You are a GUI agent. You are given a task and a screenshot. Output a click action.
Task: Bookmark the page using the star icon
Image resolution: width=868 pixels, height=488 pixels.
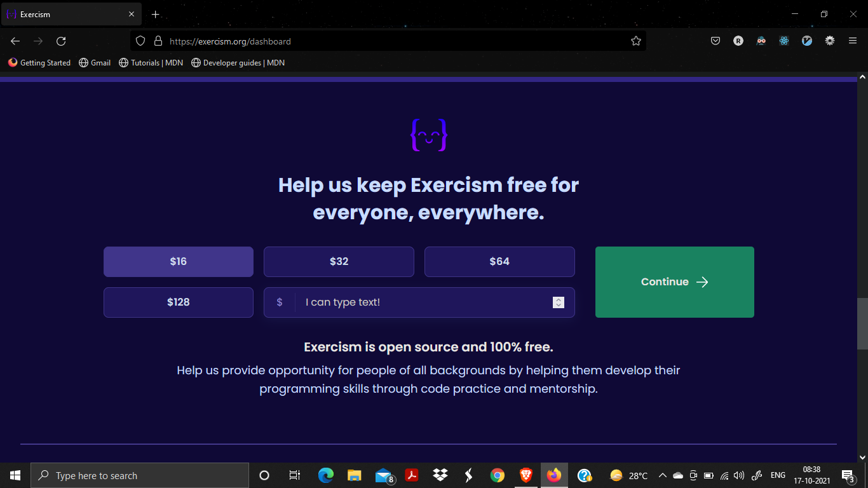coord(635,41)
